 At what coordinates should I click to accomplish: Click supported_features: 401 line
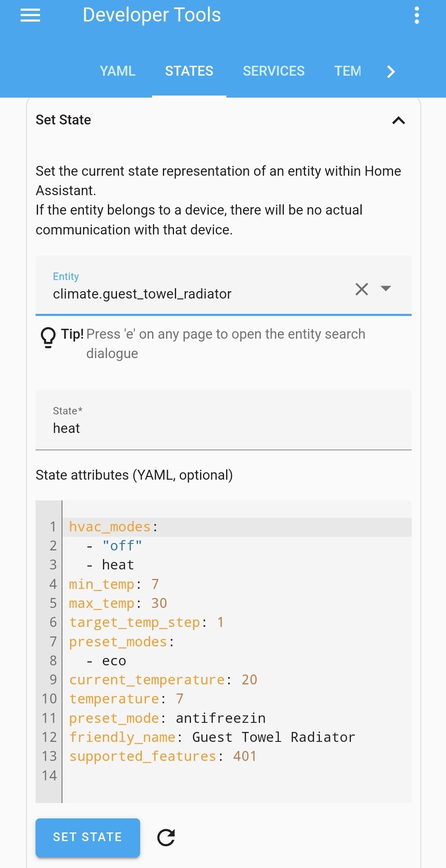point(162,756)
